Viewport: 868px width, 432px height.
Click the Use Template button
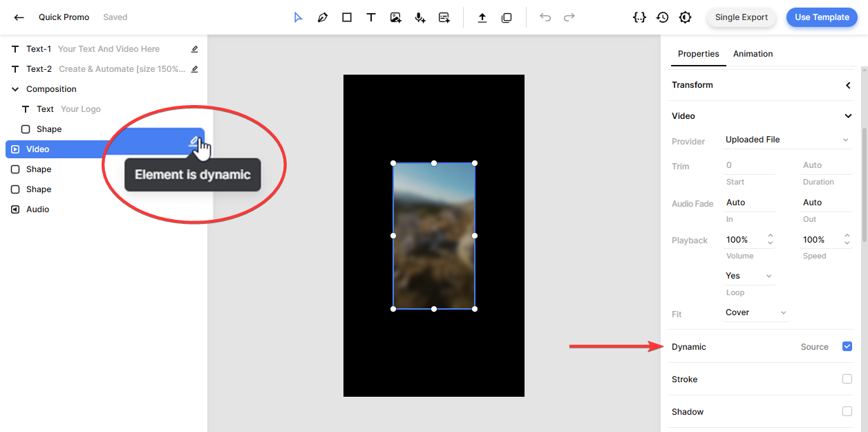[822, 17]
